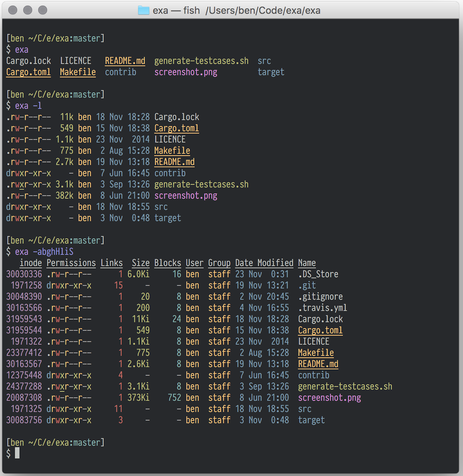Click the User column header

click(194, 263)
